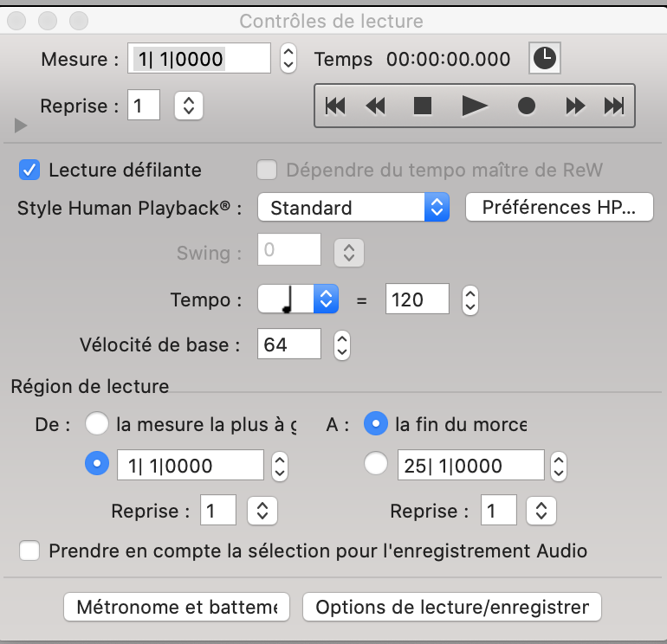667x644 pixels.
Task: Enable selection for Audio recording checkbox
Action: click(30, 551)
